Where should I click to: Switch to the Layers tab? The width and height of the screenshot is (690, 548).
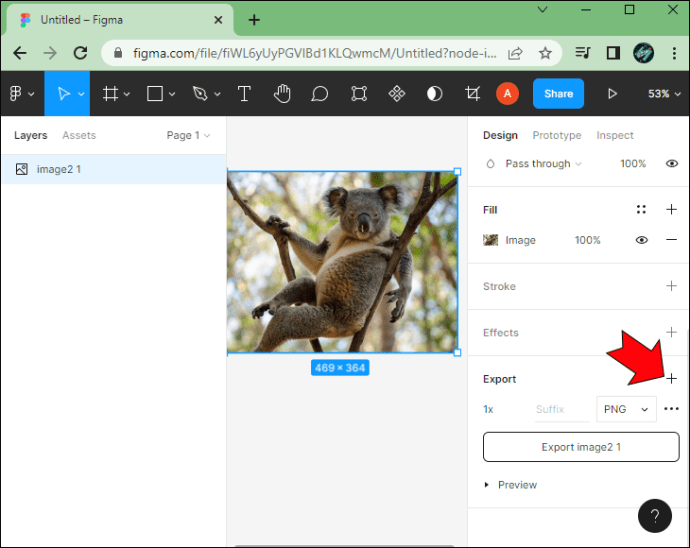pyautogui.click(x=30, y=135)
